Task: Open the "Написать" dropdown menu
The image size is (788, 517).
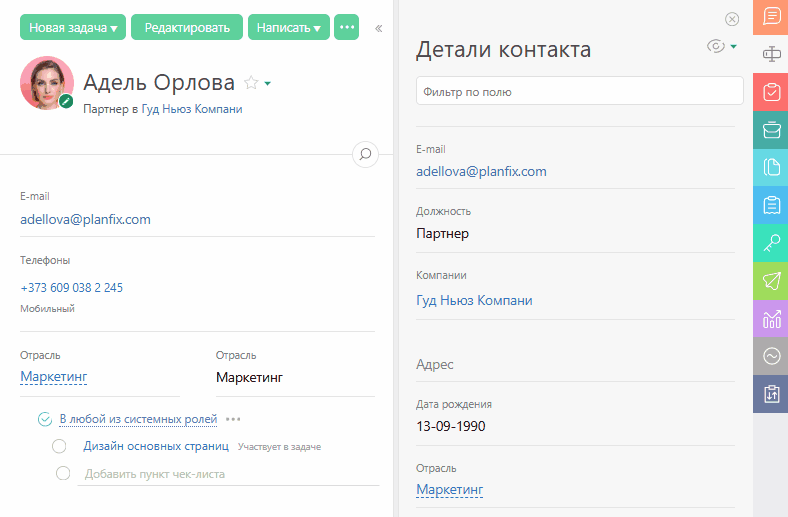Action: coord(288,27)
